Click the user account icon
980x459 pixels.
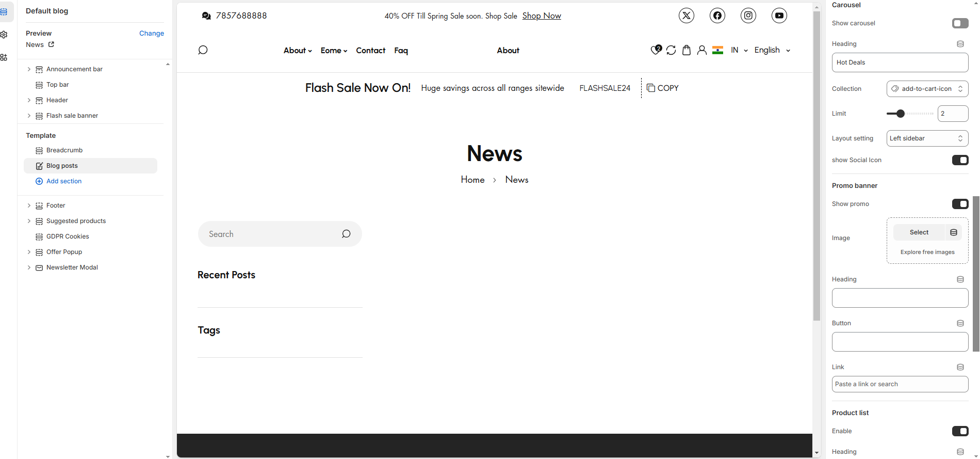pyautogui.click(x=701, y=50)
